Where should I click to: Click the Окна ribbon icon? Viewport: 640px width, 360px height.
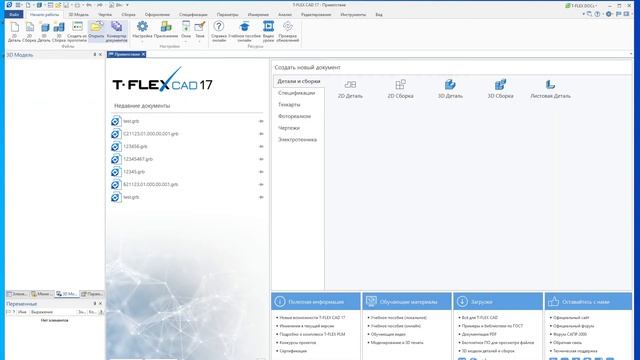(186, 27)
